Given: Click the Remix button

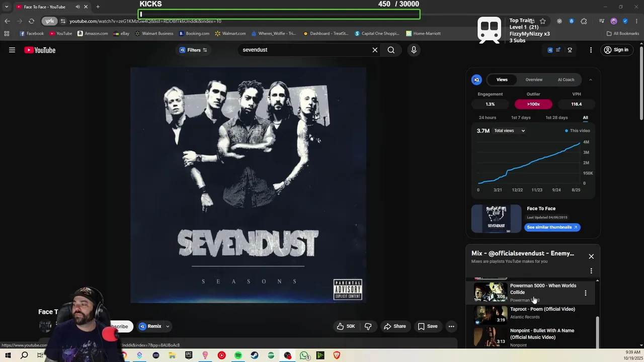Looking at the screenshot, I should point(150,326).
